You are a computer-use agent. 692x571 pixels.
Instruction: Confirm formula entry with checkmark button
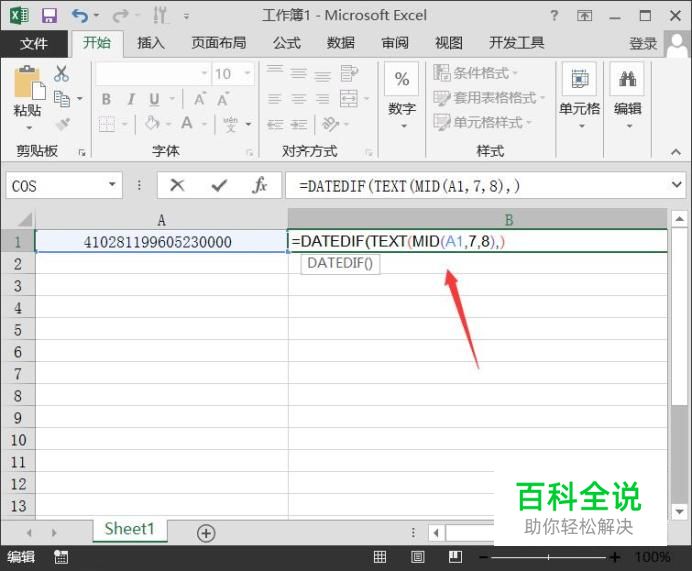click(x=219, y=185)
